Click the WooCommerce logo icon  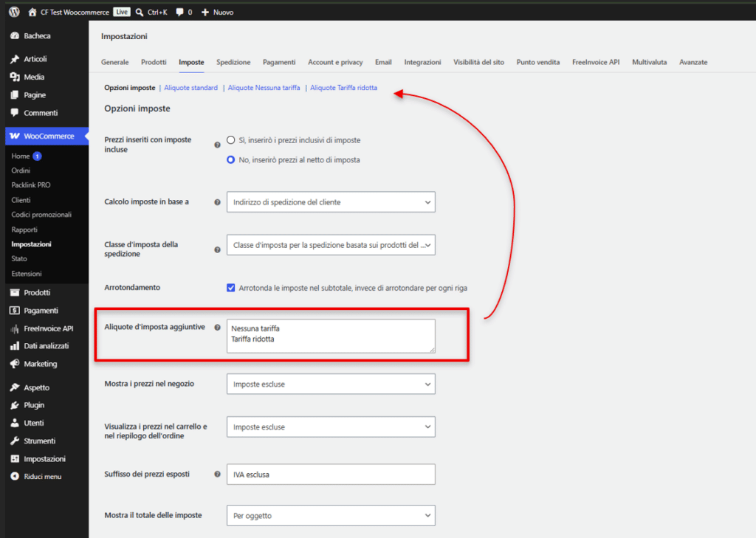click(15, 136)
